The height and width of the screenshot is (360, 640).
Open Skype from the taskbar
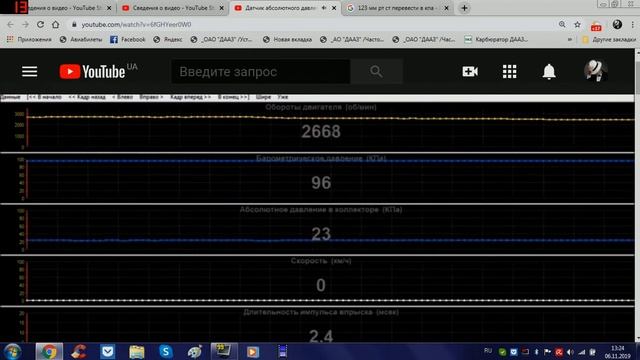click(x=166, y=351)
